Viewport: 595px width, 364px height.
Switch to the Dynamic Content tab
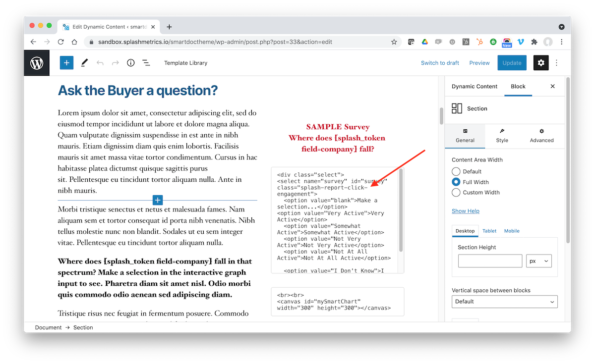point(475,86)
